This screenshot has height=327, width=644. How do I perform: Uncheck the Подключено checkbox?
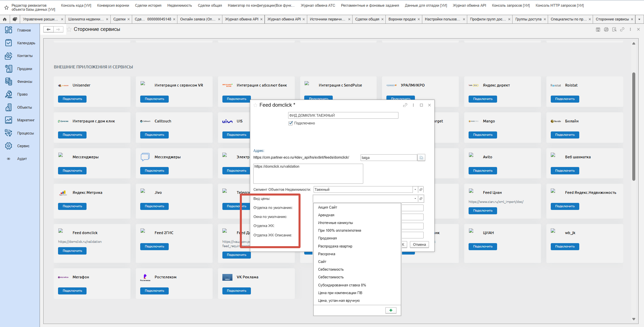[290, 123]
